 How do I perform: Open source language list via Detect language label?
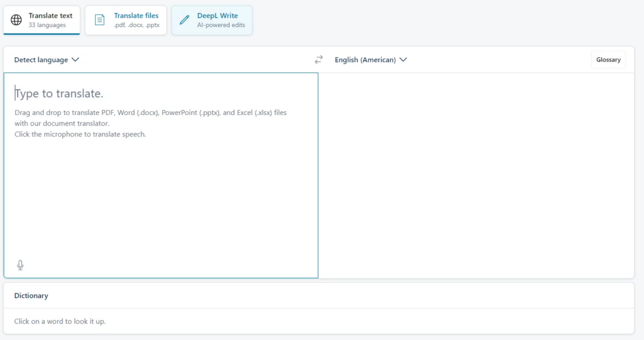point(41,60)
